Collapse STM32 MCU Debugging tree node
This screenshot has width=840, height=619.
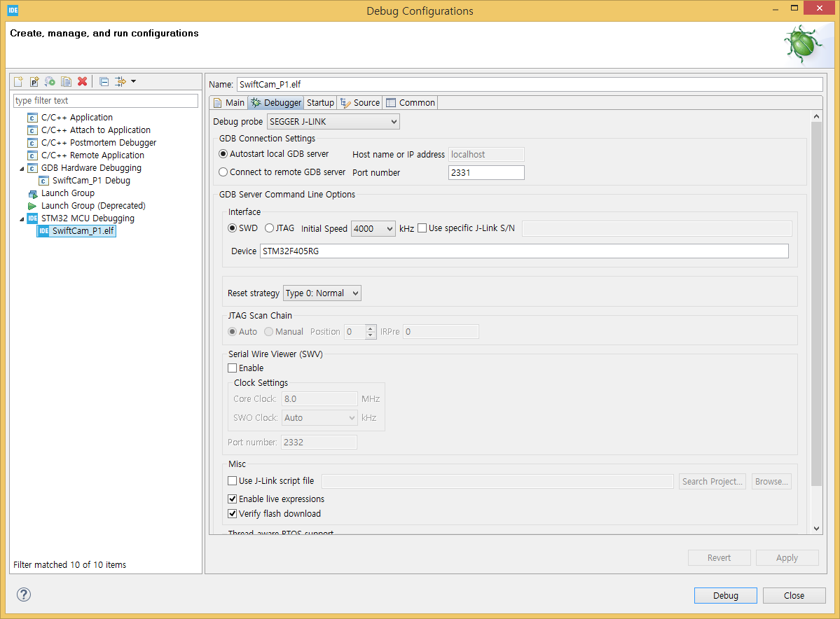[x=22, y=219]
